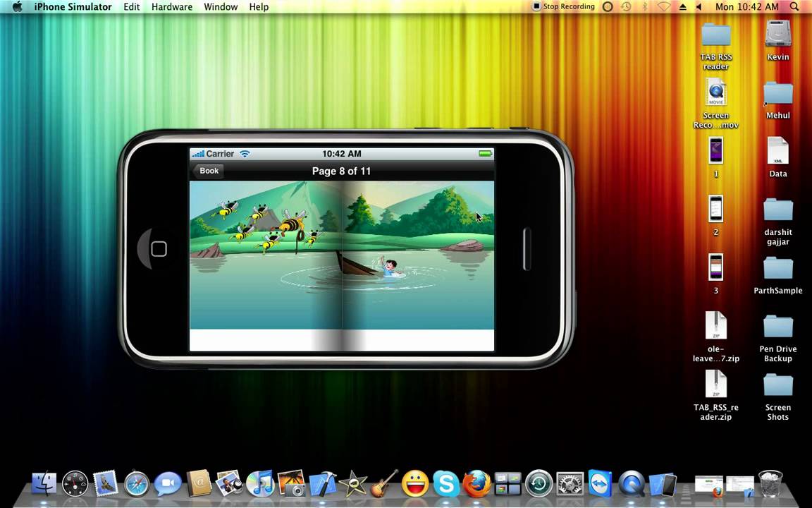
Task: Open GarageBand from the Dock
Action: coord(383,483)
